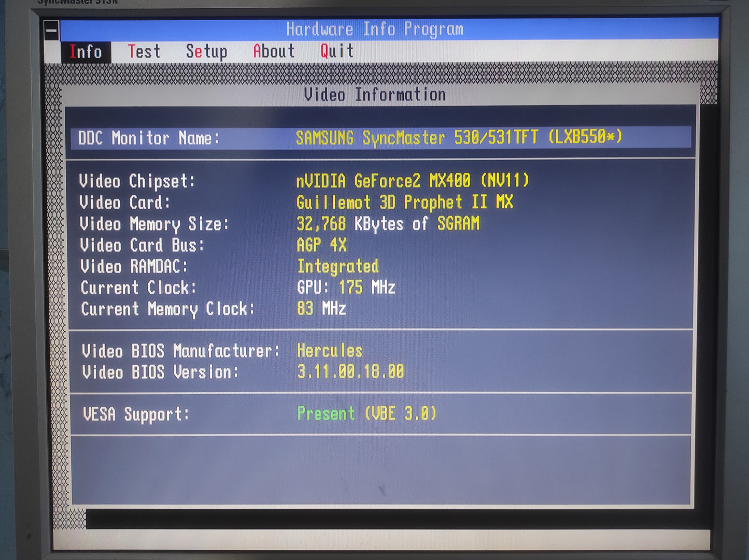
Task: Click the Video Information panel heading
Action: pos(374,95)
